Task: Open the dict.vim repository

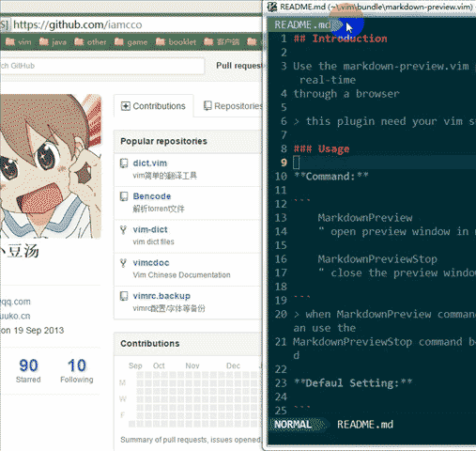Action: click(x=150, y=163)
